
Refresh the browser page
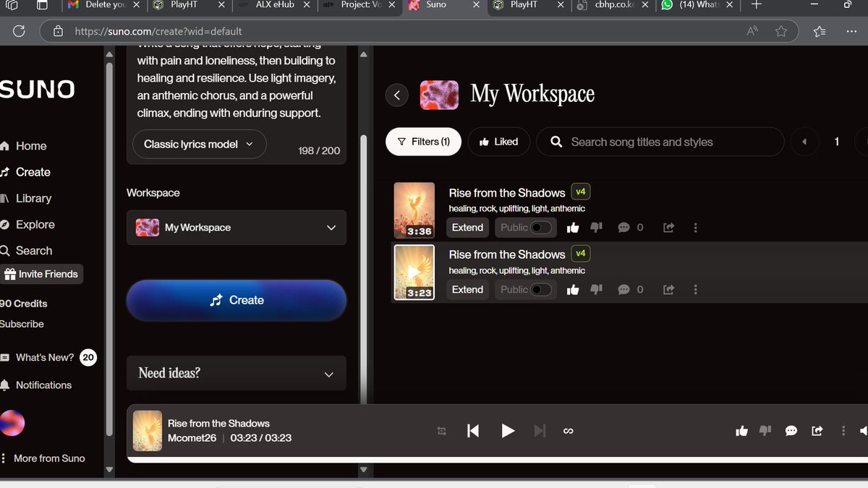pos(20,31)
